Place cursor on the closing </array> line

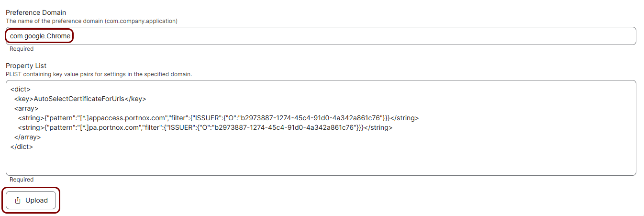(27, 137)
